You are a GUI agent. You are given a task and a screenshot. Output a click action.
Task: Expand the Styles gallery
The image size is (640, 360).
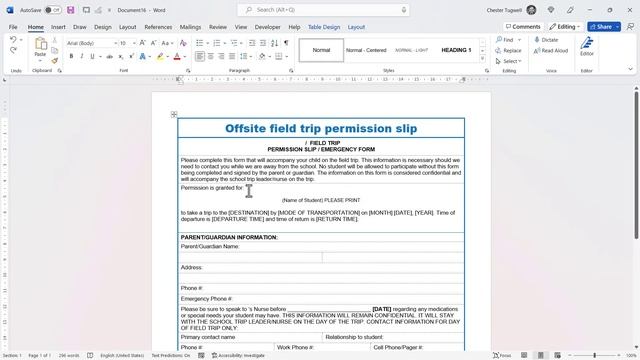(482, 59)
